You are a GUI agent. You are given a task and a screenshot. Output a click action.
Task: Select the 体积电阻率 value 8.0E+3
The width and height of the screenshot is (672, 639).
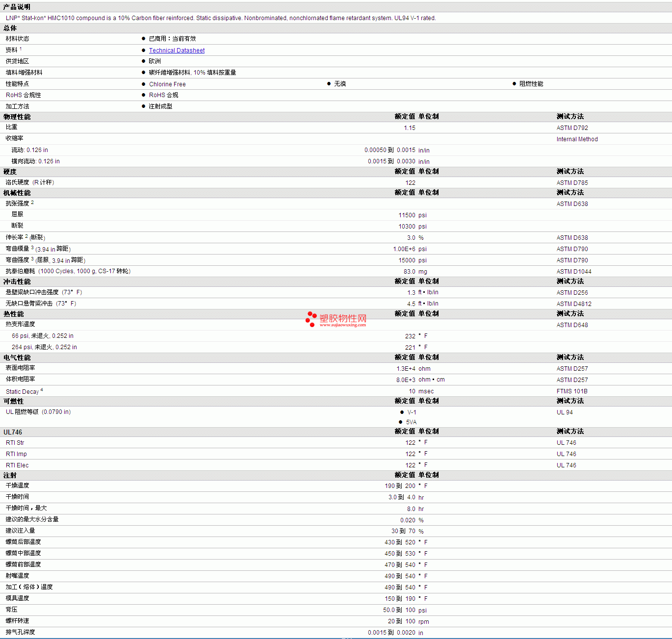point(406,380)
